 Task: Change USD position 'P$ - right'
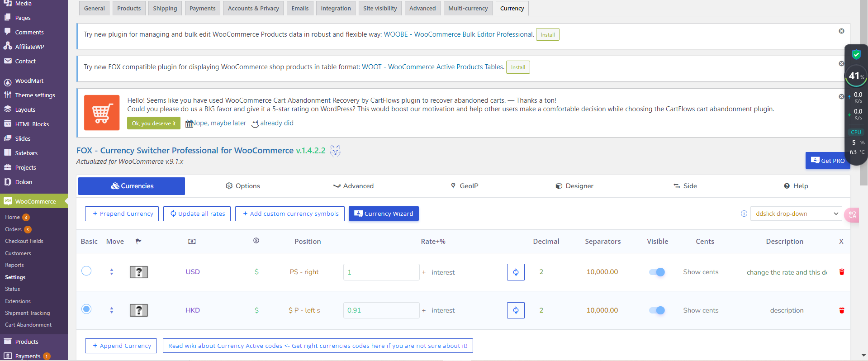click(x=304, y=272)
